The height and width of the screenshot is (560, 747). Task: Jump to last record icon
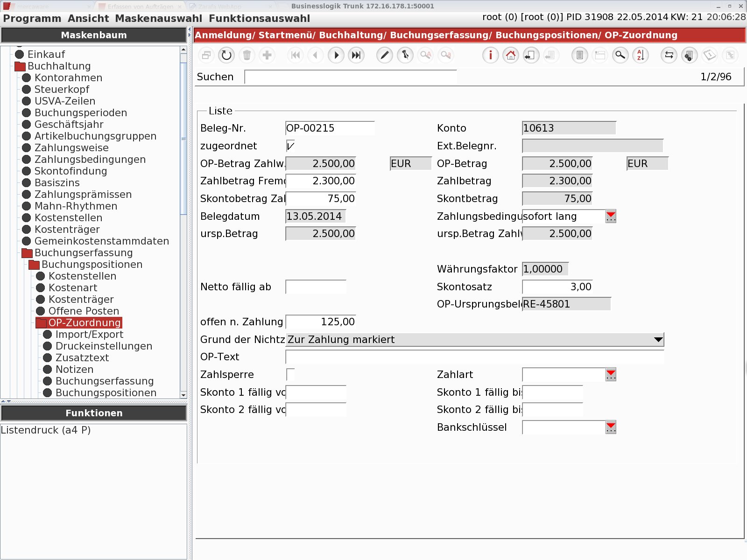(x=356, y=55)
